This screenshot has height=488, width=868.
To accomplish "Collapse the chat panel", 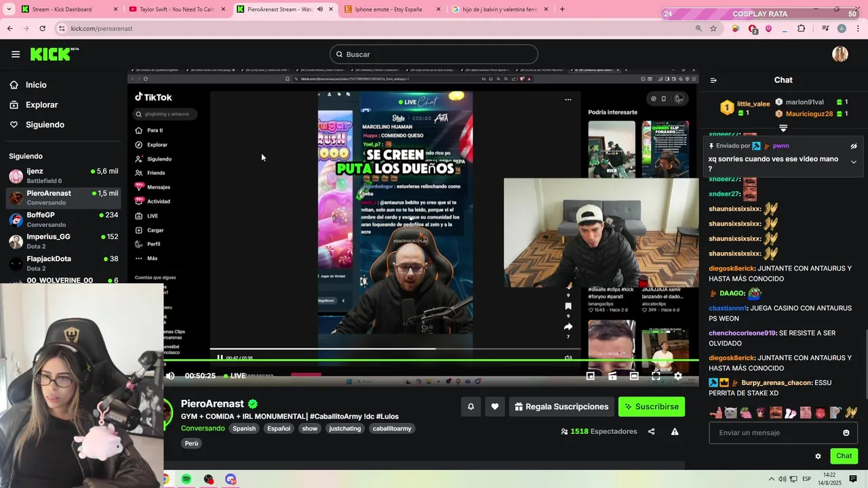I will tap(713, 80).
